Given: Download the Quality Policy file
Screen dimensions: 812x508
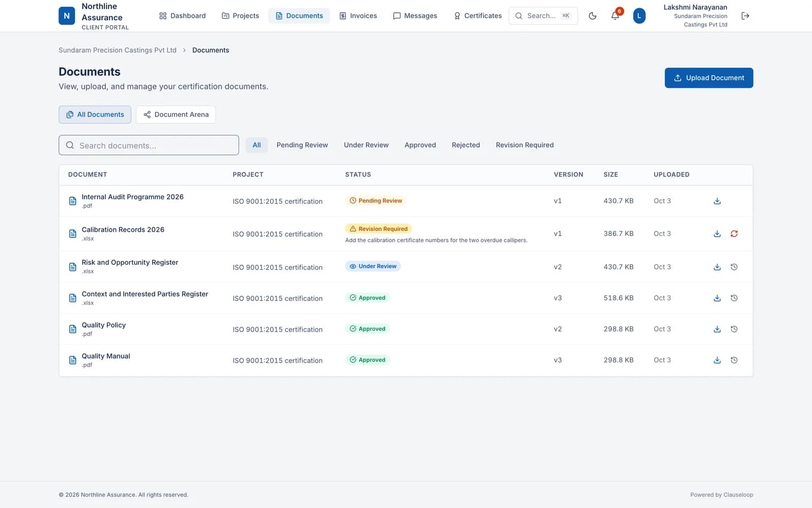Looking at the screenshot, I should [717, 329].
